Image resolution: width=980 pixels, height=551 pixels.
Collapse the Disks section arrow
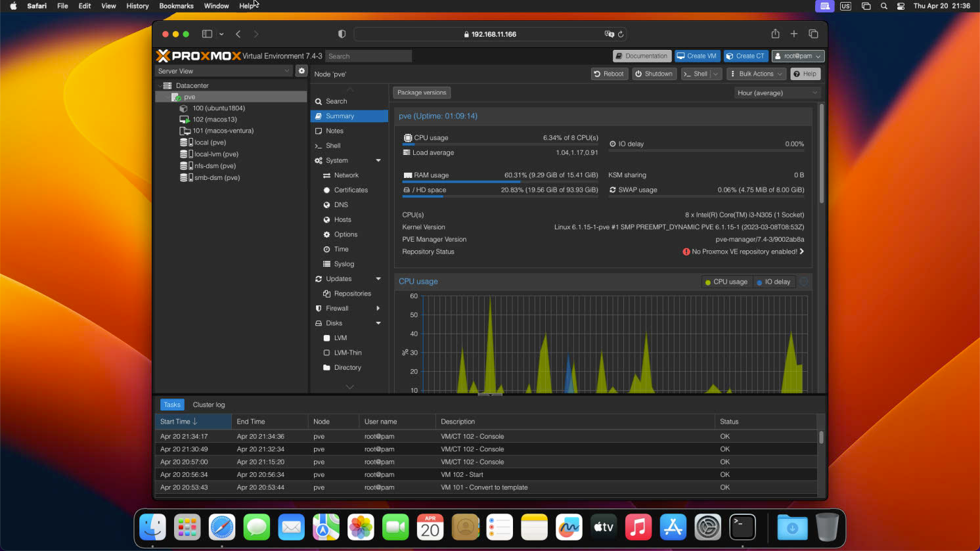point(378,323)
